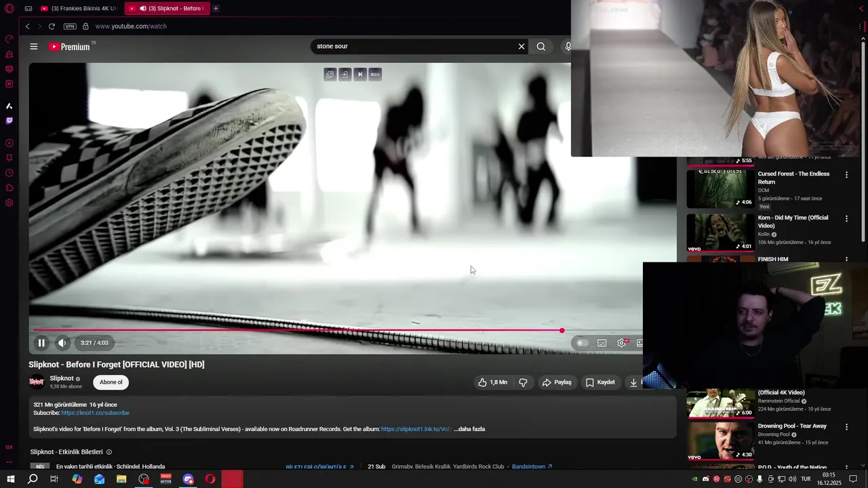Viewport: 868px width, 488px height.
Task: Dislike the video with thumbs-down
Action: click(x=523, y=382)
